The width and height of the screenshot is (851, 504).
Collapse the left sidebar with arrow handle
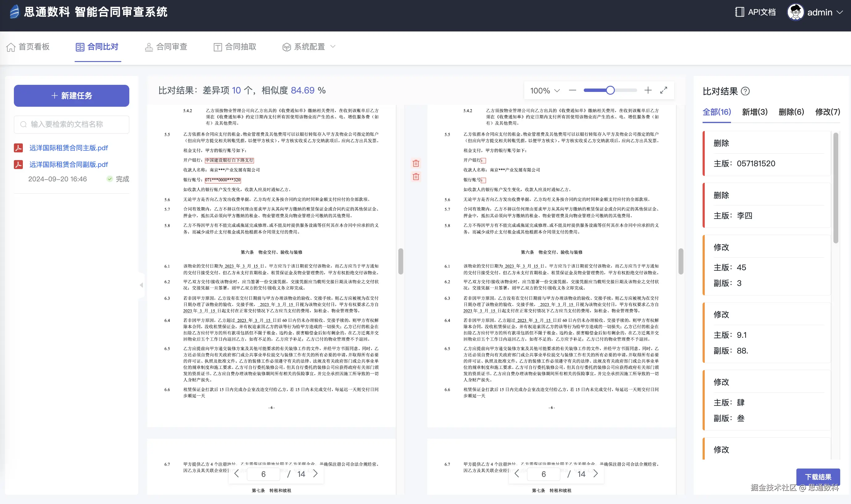point(141,285)
